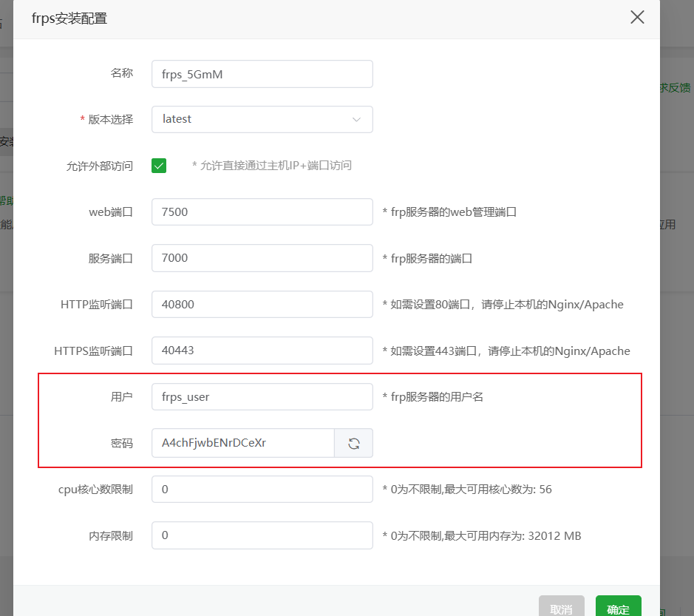The width and height of the screenshot is (694, 616).
Task: Click the frps安装配置 dialog title
Action: [69, 19]
